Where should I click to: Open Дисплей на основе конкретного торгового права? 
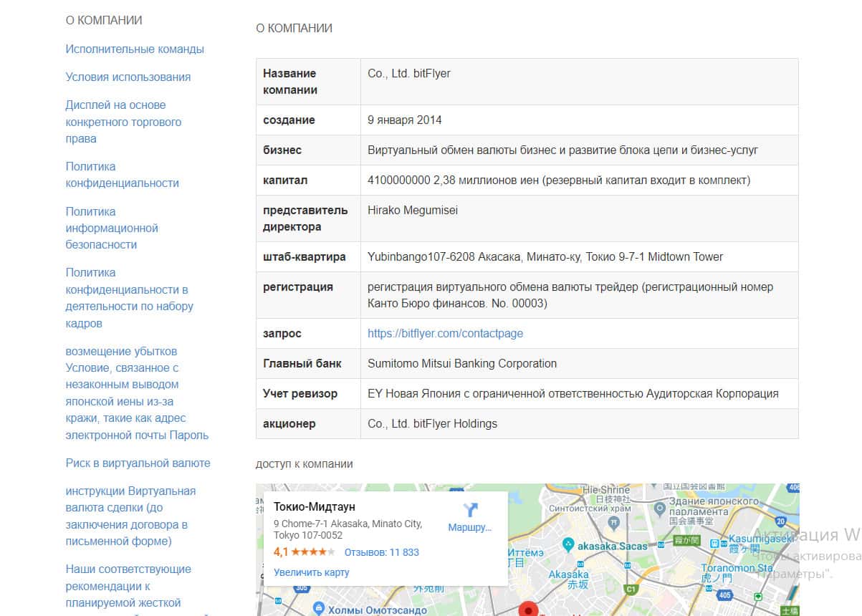pos(123,122)
